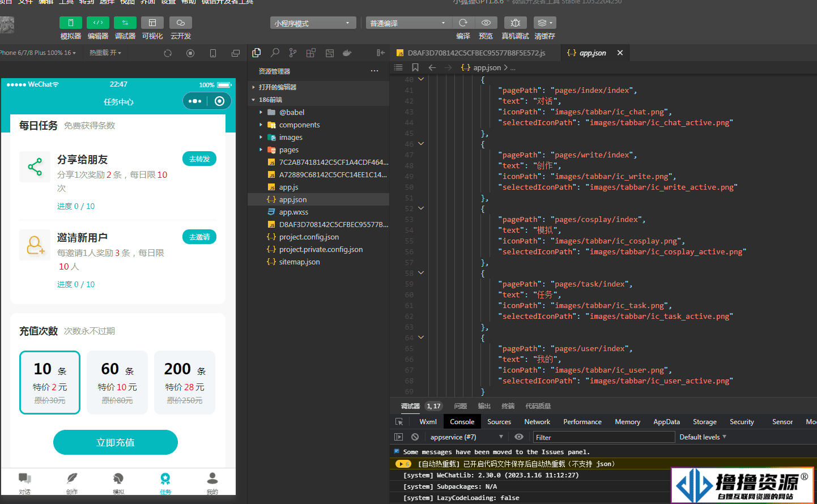Click the element inspector select icon
The width and height of the screenshot is (817, 504).
tap(399, 422)
